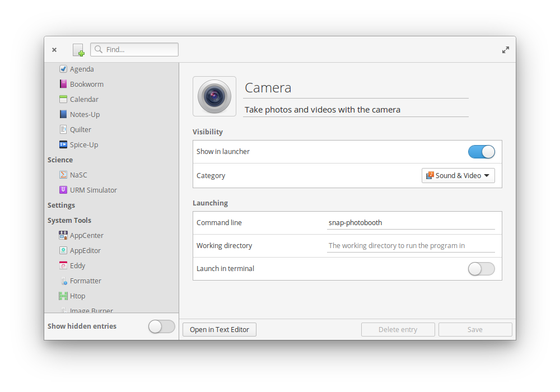The height and width of the screenshot is (392, 560).
Task: Enable the Launch in terminal switch
Action: [482, 269]
